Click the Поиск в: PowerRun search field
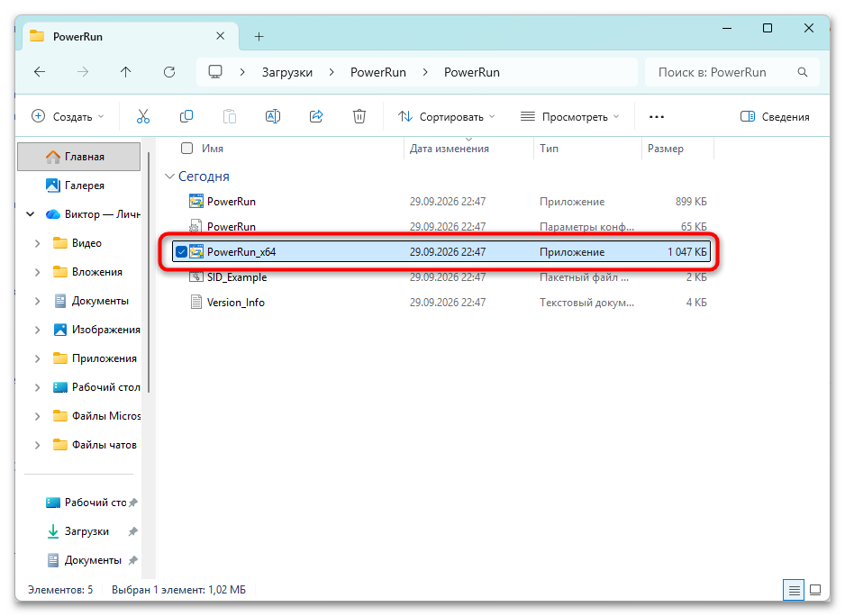The image size is (845, 616). [x=731, y=72]
